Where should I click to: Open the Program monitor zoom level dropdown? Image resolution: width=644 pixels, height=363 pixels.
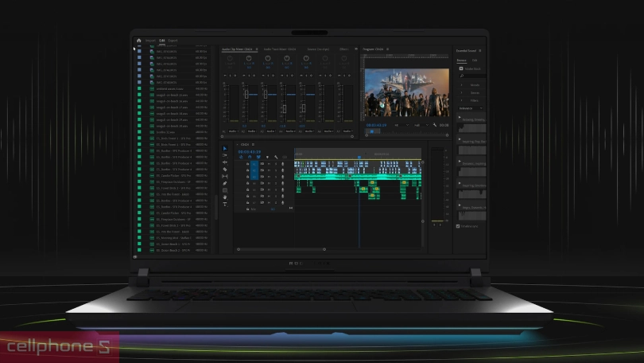(x=402, y=125)
